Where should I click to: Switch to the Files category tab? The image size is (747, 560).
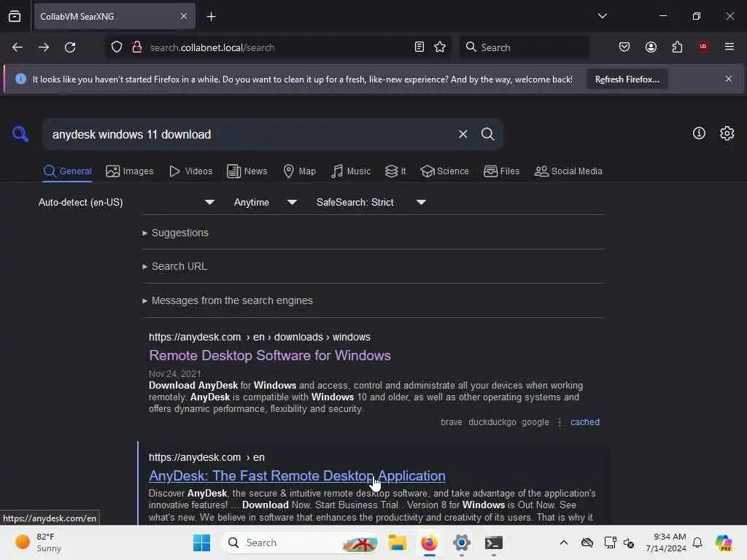502,171
